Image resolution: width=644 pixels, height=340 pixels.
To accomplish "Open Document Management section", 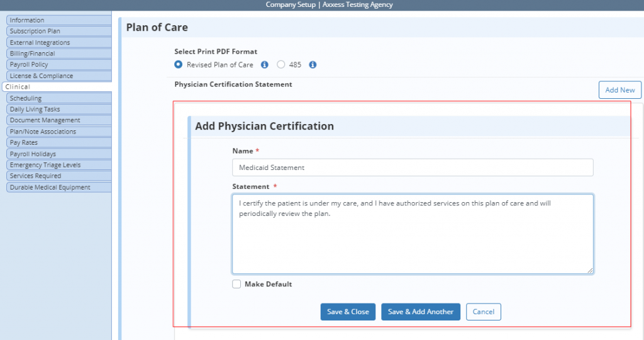I will click(x=58, y=120).
